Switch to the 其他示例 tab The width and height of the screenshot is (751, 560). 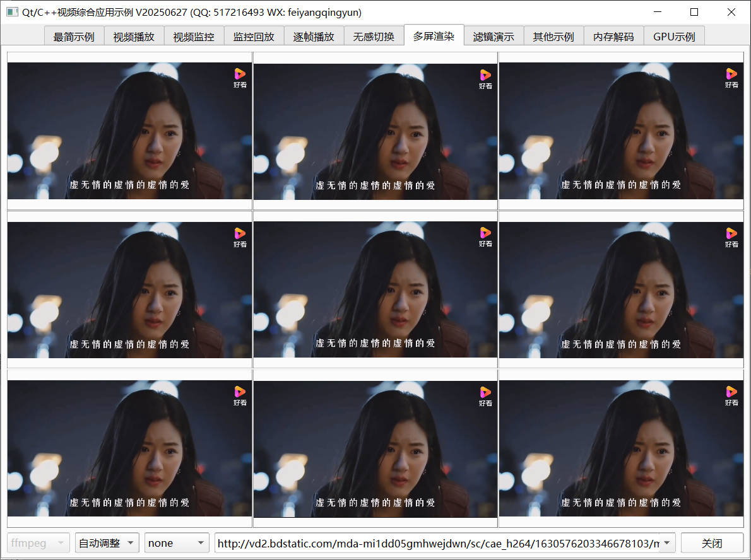tap(553, 37)
